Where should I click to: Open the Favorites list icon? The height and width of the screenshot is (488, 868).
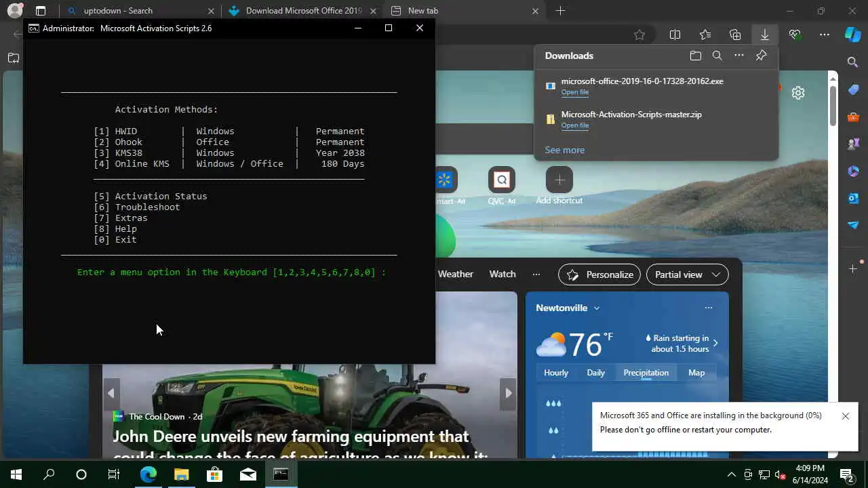pyautogui.click(x=705, y=35)
